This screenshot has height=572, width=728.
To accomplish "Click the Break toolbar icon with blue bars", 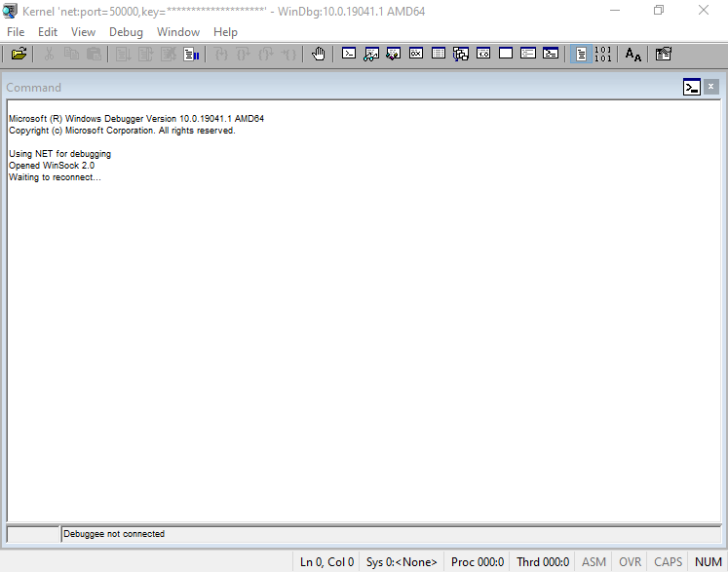I will click(x=191, y=54).
